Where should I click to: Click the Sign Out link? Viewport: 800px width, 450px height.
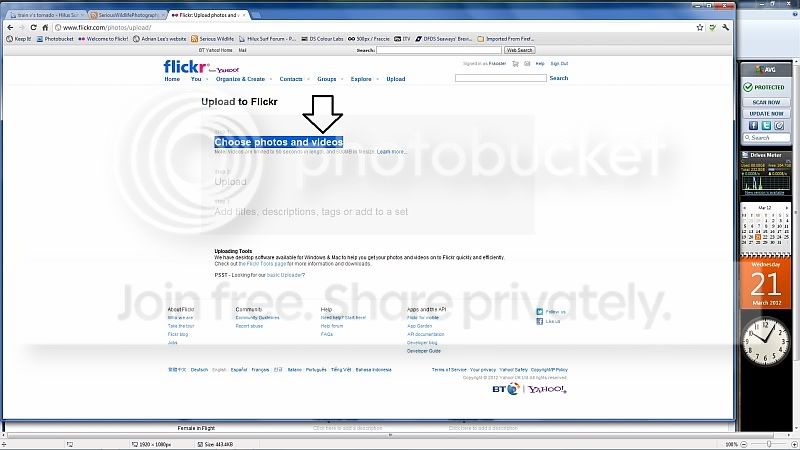(559, 64)
